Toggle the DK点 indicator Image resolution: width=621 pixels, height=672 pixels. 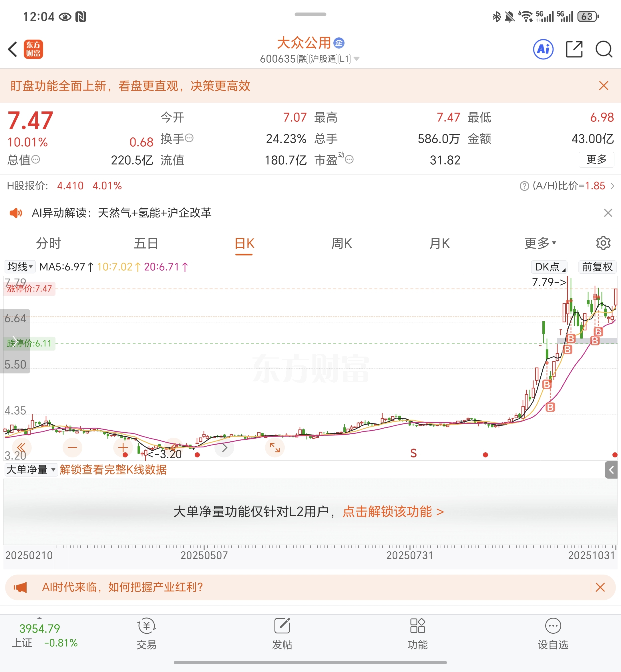(x=549, y=267)
